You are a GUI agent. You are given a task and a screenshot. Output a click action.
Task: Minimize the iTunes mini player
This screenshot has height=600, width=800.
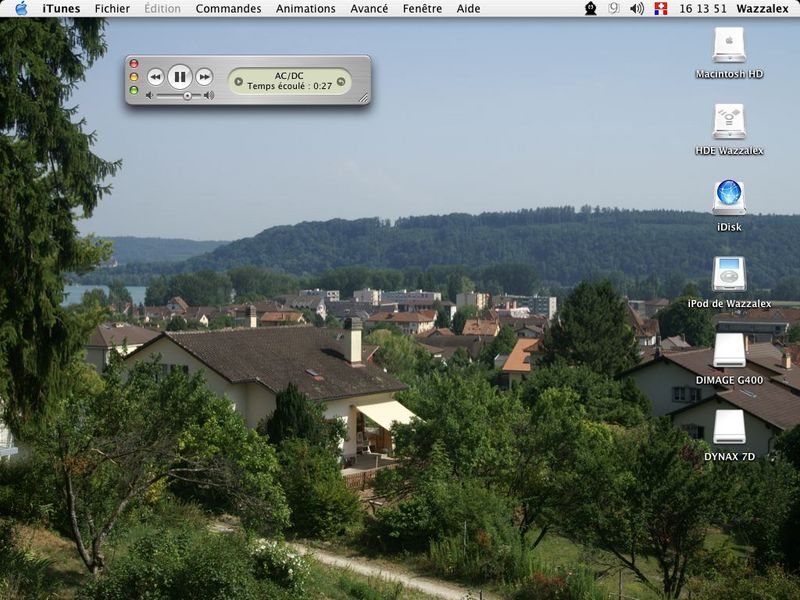(x=134, y=77)
